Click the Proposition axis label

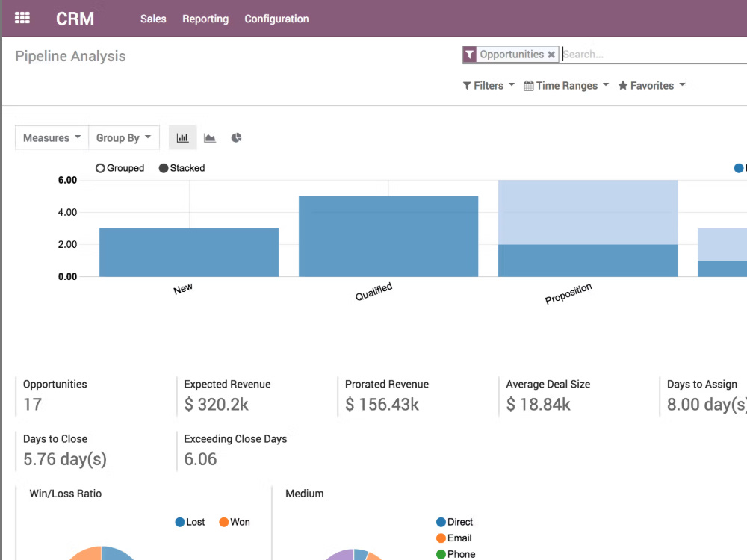point(568,293)
